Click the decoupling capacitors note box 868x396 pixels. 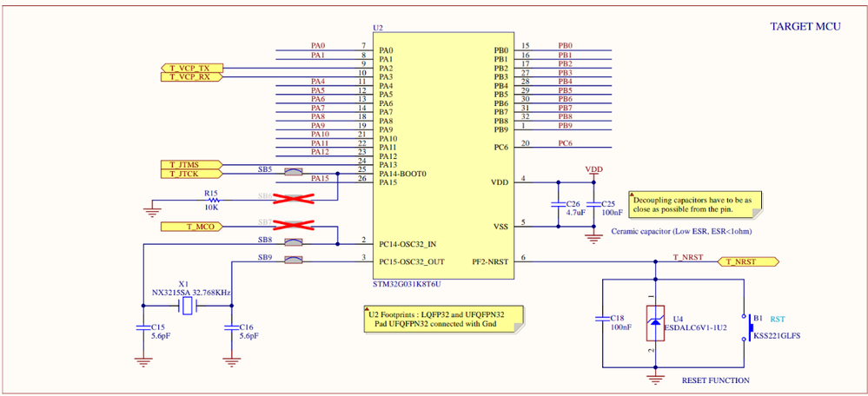(695, 207)
